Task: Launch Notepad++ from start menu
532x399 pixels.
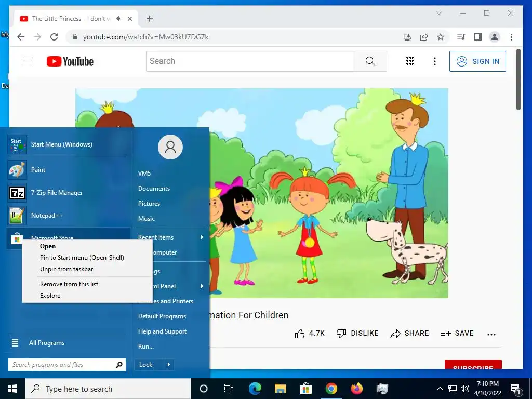Action: coord(68,216)
